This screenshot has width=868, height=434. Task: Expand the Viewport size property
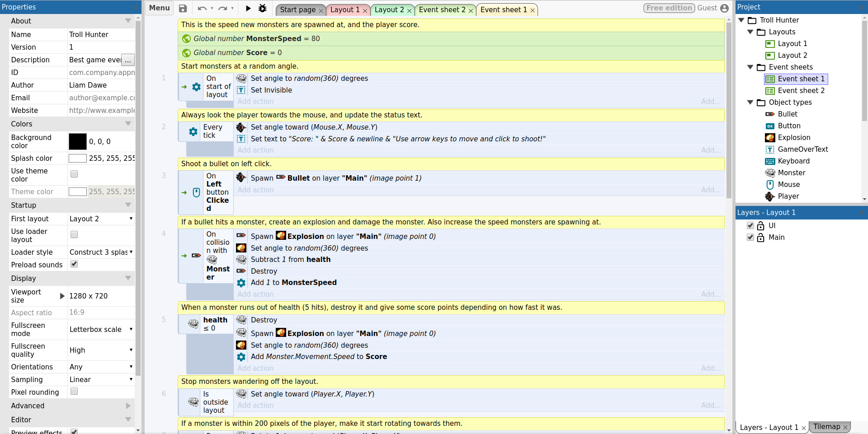tap(62, 296)
